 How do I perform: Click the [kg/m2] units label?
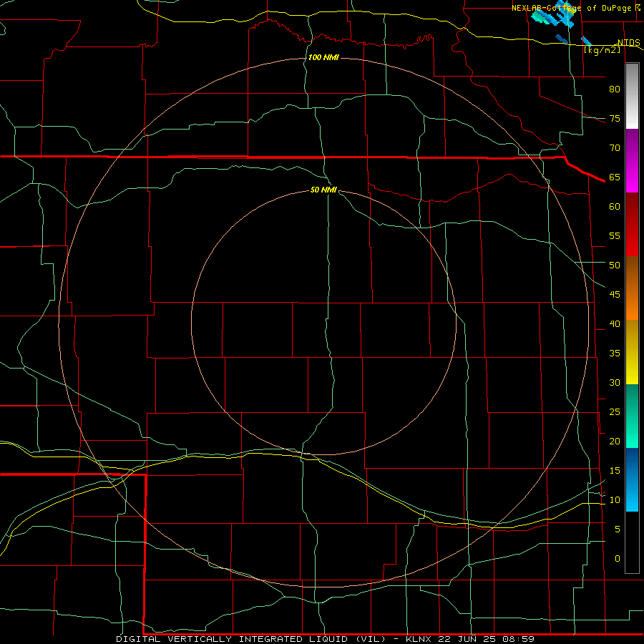[x=602, y=49]
